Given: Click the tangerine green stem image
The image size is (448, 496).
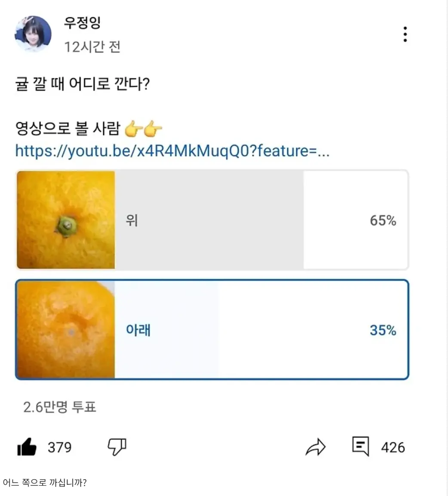Looking at the screenshot, I should [x=66, y=220].
